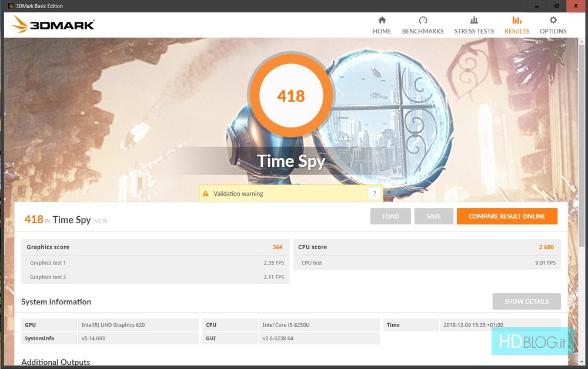Click Intel Core i5-8250U text
Screen dimensions: 588x369
286,325
